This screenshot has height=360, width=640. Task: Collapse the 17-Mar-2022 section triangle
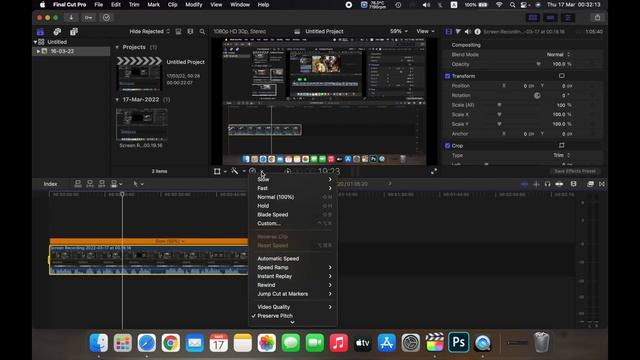(117, 100)
